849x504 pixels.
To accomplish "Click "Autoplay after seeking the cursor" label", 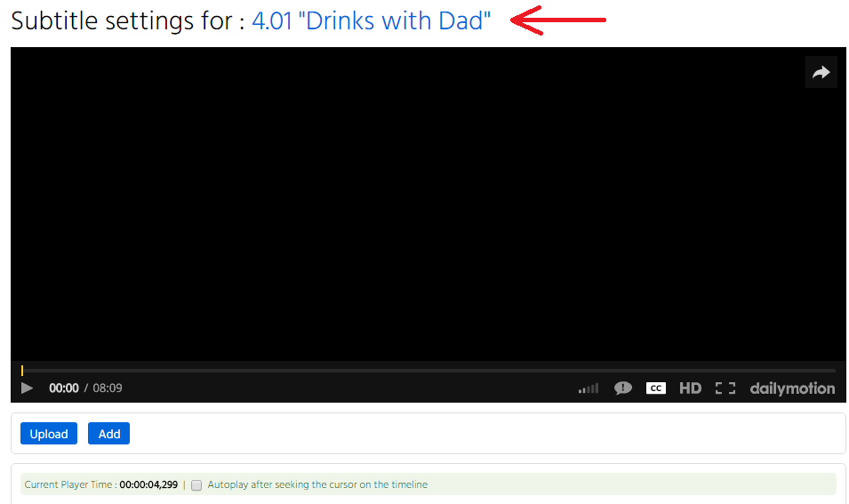I will coord(317,484).
